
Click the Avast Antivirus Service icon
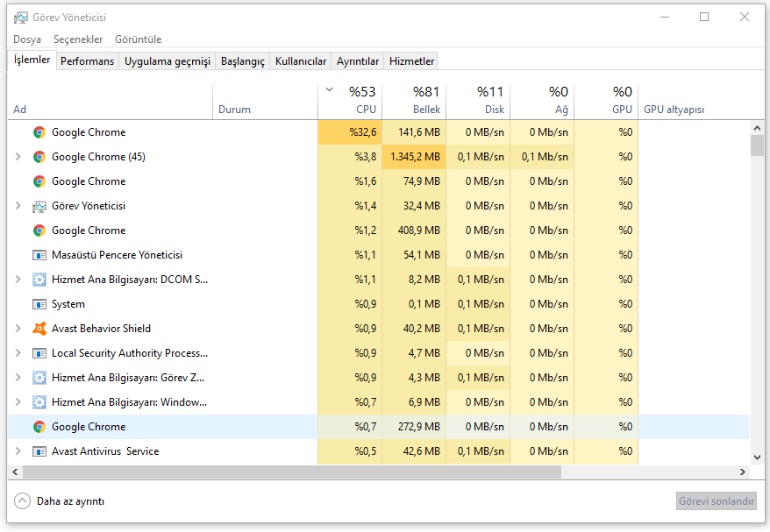pyautogui.click(x=39, y=451)
